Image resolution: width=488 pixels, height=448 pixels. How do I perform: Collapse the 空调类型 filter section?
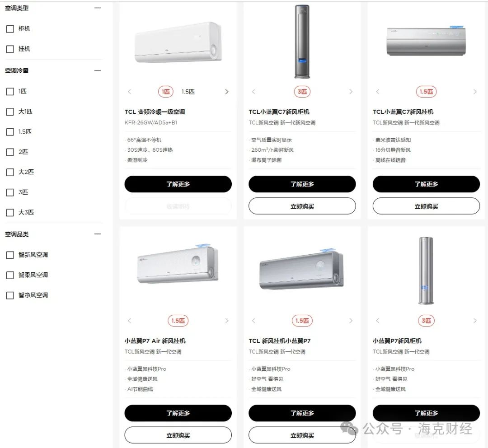[x=98, y=8]
